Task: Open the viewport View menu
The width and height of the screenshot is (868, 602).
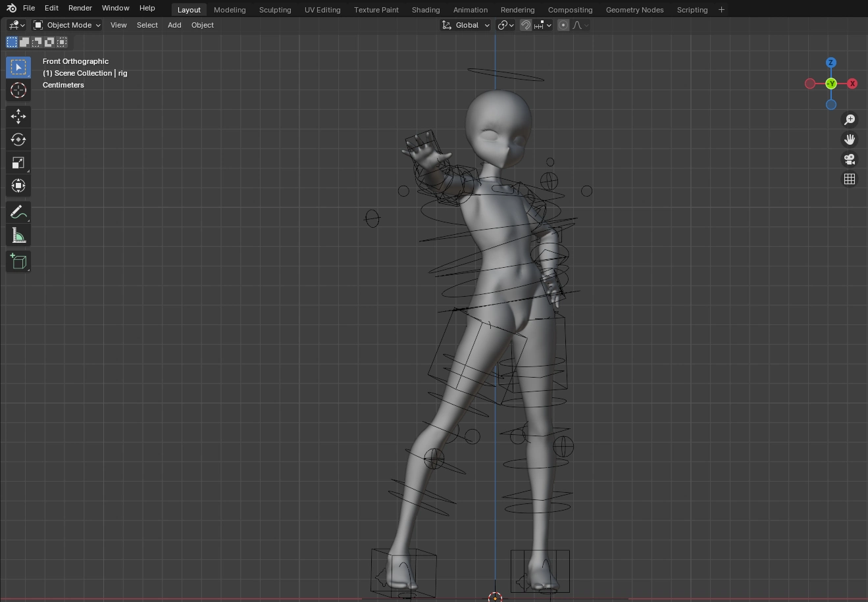Action: [118, 25]
